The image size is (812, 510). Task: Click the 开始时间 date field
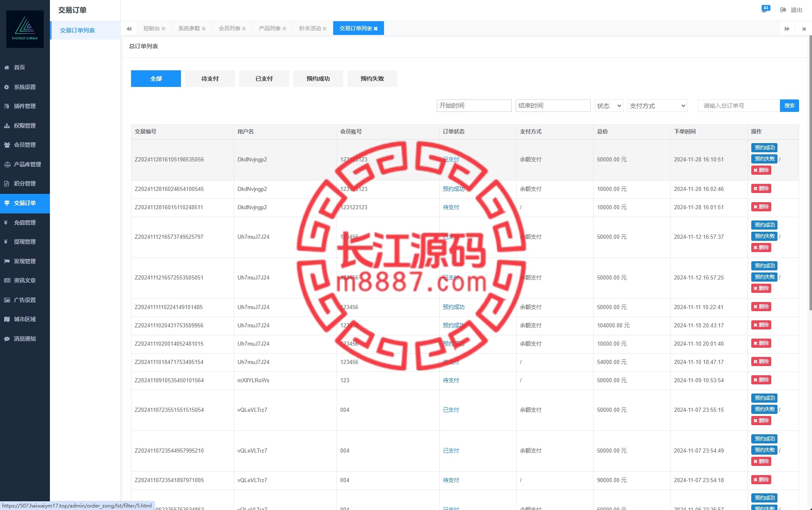coord(474,106)
